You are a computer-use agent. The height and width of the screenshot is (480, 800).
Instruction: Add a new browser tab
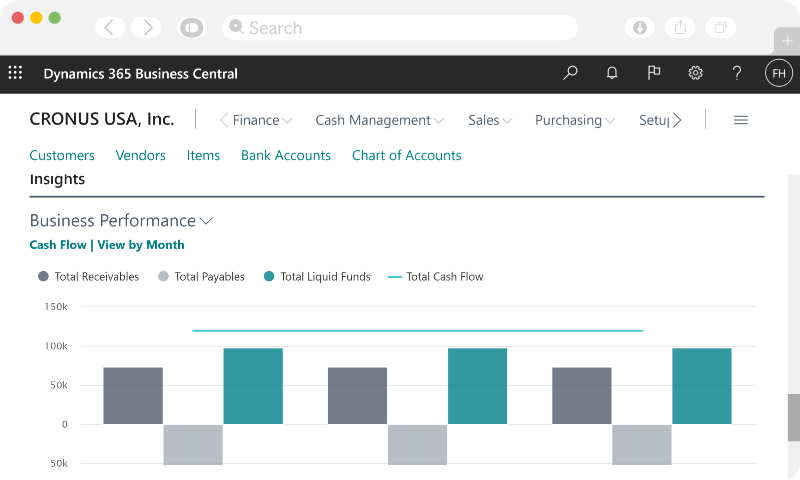tap(787, 41)
